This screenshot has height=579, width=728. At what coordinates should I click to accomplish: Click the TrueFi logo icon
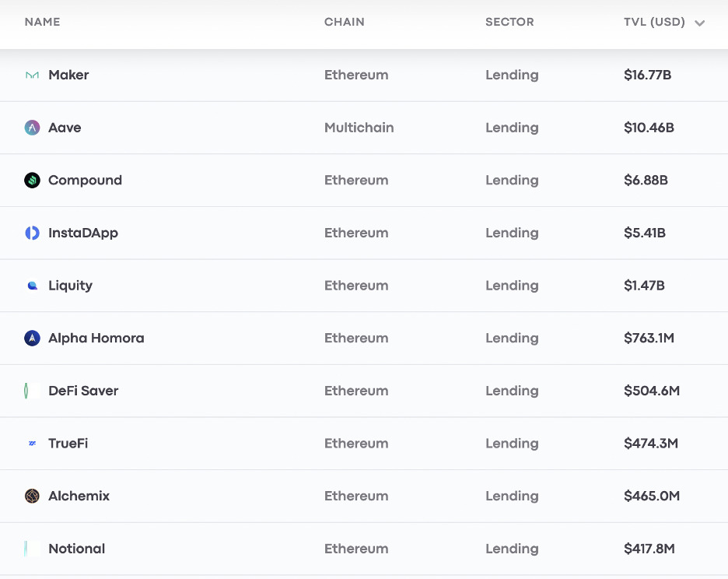(x=32, y=444)
